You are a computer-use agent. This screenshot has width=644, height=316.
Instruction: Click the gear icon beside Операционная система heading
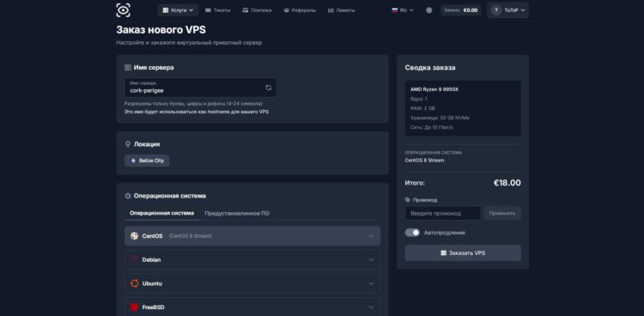(128, 196)
